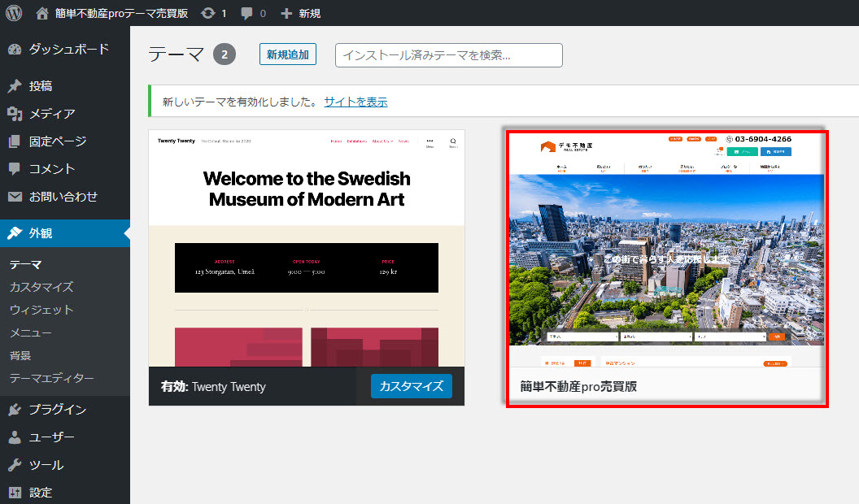Open the 投稿 pushpin menu
Image resolution: width=859 pixels, height=504 pixels.
pyautogui.click(x=41, y=86)
